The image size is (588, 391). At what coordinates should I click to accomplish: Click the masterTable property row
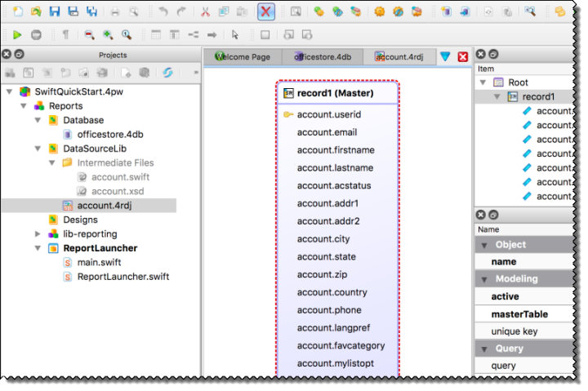524,314
